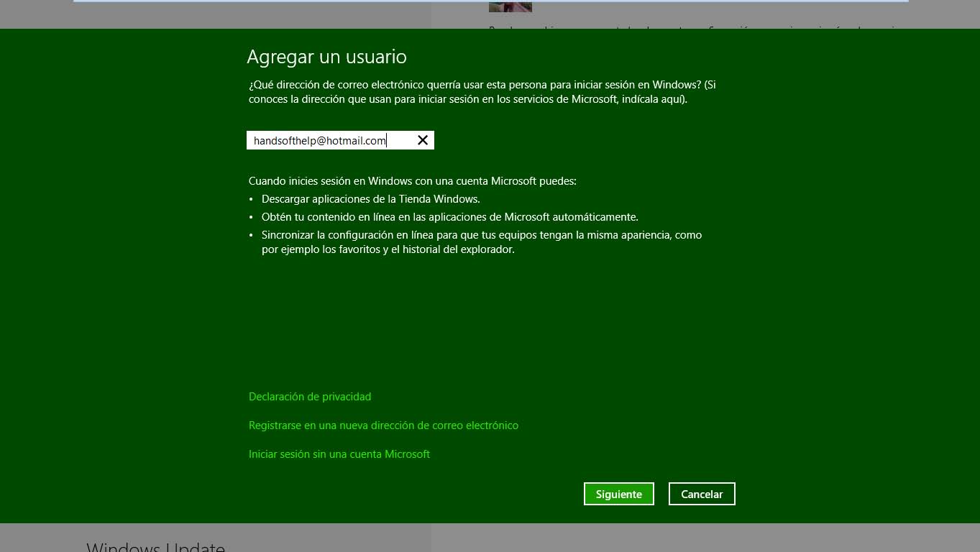Clear the email field with the X icon
This screenshot has width=980, height=552.
coord(423,140)
